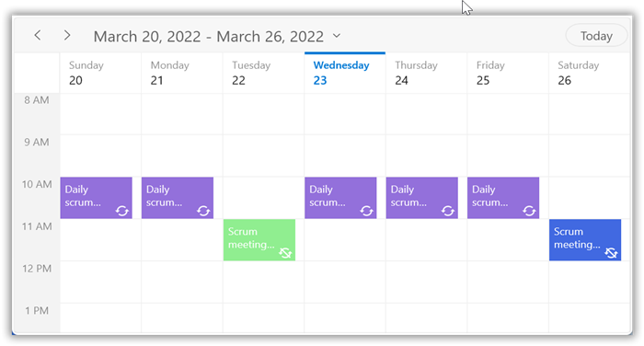Click changed-occurrence icon on blue Scrum meeting
This screenshot has height=346, width=644.
[x=611, y=253]
